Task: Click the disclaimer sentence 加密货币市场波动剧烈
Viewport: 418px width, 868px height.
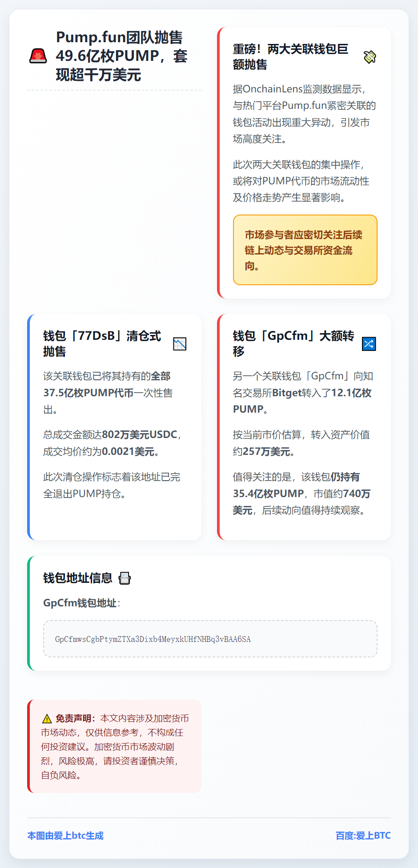Action: (x=108, y=754)
